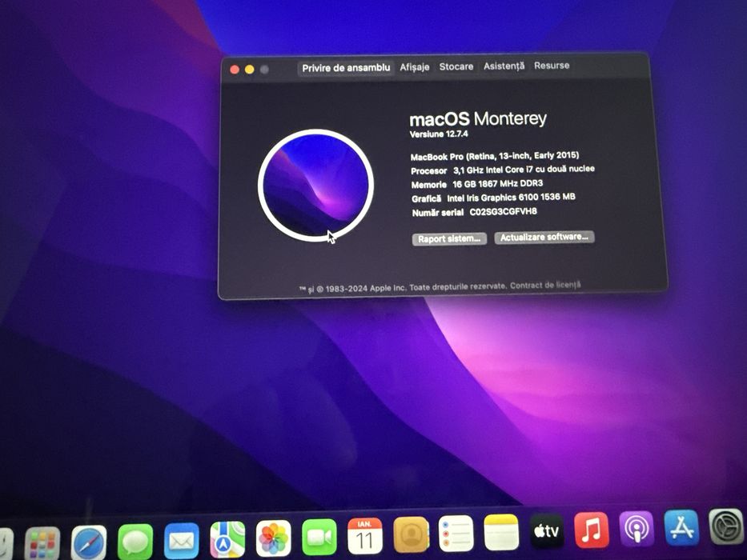747x560 pixels.
Task: Open the Mail app icon
Action: click(x=182, y=541)
